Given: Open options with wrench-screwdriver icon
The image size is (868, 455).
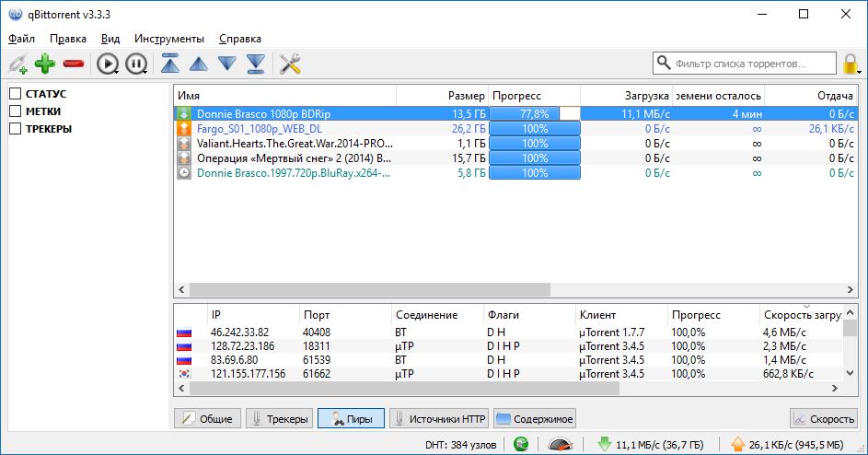Looking at the screenshot, I should [290, 64].
